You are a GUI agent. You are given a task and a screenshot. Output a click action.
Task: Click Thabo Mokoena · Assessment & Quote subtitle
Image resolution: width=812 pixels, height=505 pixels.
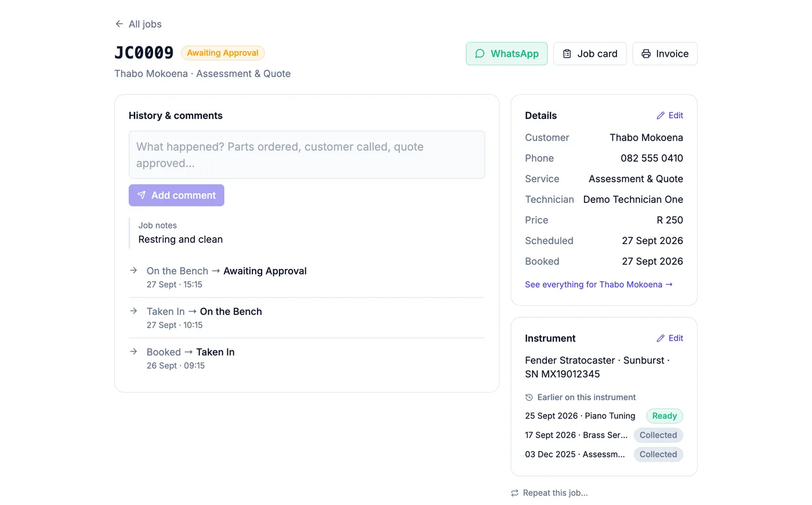coord(202,74)
